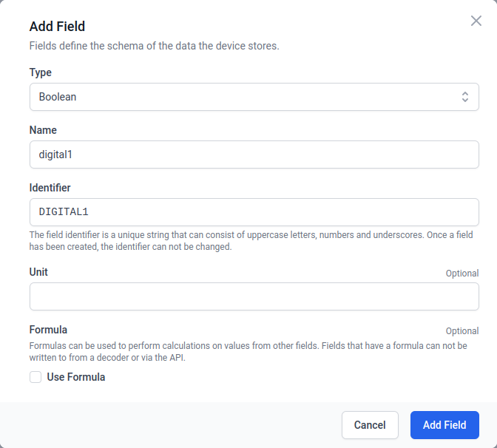The height and width of the screenshot is (448, 497).
Task: Close the Add Field dialog
Action: coord(476,21)
